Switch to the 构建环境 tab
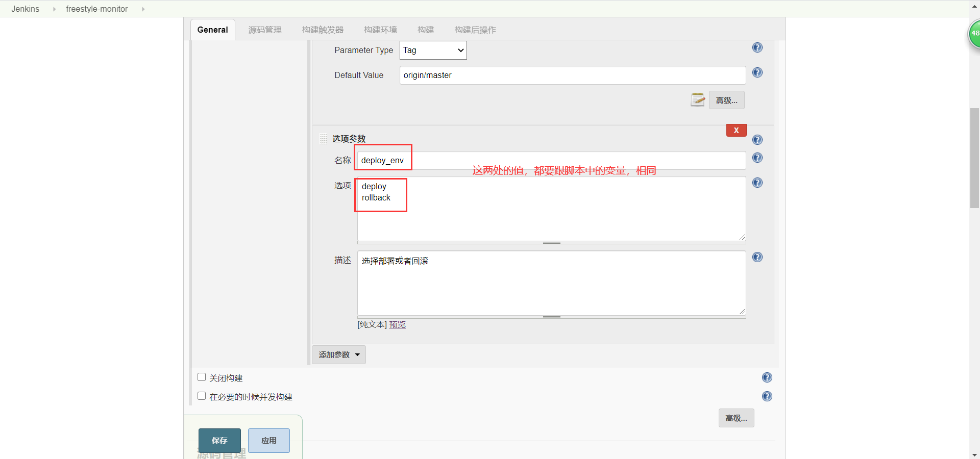Screen dimensions: 980x459 click(x=380, y=30)
